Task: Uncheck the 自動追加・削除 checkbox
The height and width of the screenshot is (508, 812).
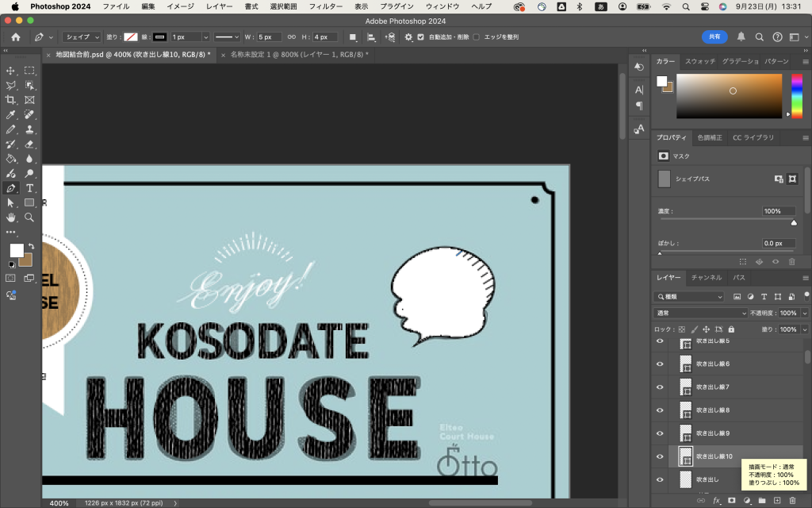Action: (421, 37)
